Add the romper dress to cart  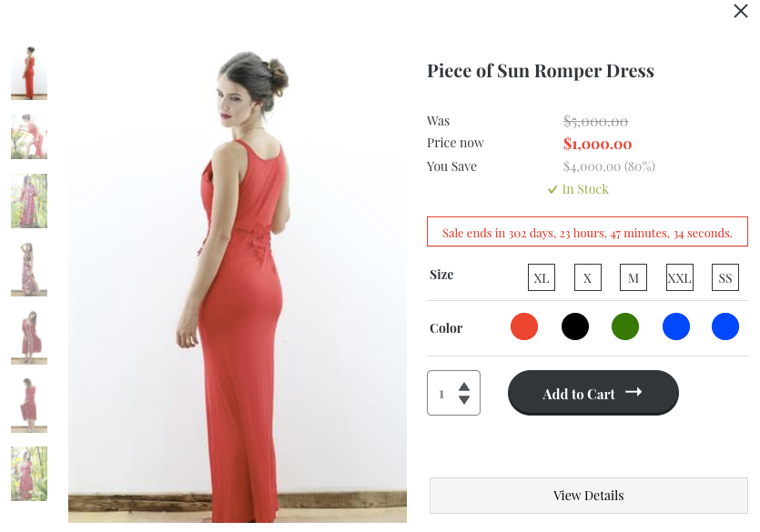pos(593,392)
